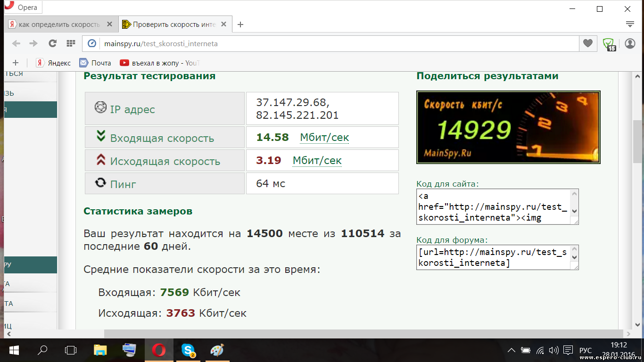644x362 pixels.
Task: Open the YouTube video bookmark
Action: (160, 63)
